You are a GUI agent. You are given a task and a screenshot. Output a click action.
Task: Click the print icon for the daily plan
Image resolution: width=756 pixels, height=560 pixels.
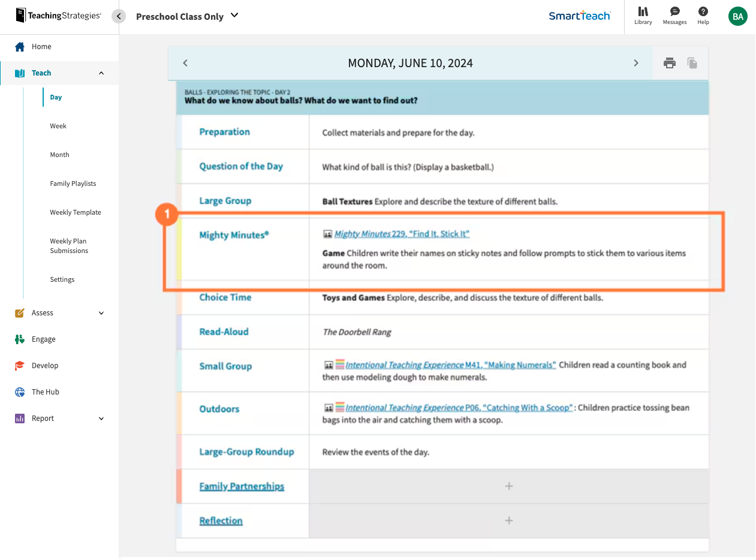coord(670,62)
